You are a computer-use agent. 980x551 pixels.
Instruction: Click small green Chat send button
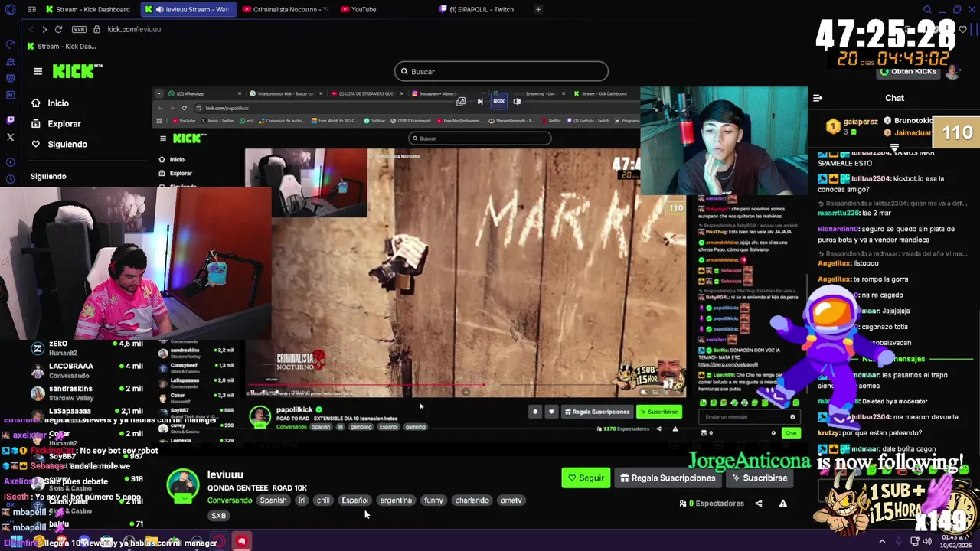pos(791,433)
